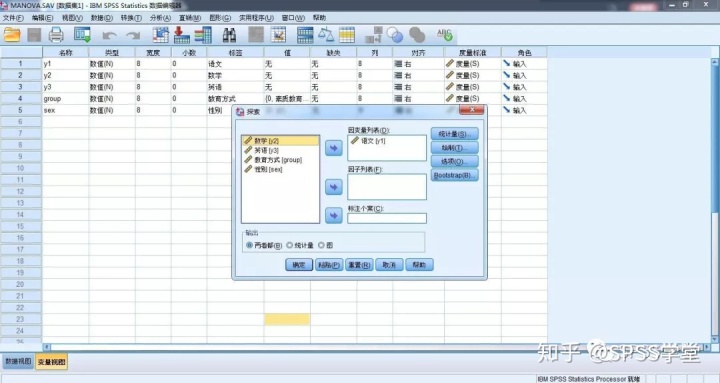The height and width of the screenshot is (383, 720).
Task: Click the recall recent dialogs icon
Action: [83, 35]
